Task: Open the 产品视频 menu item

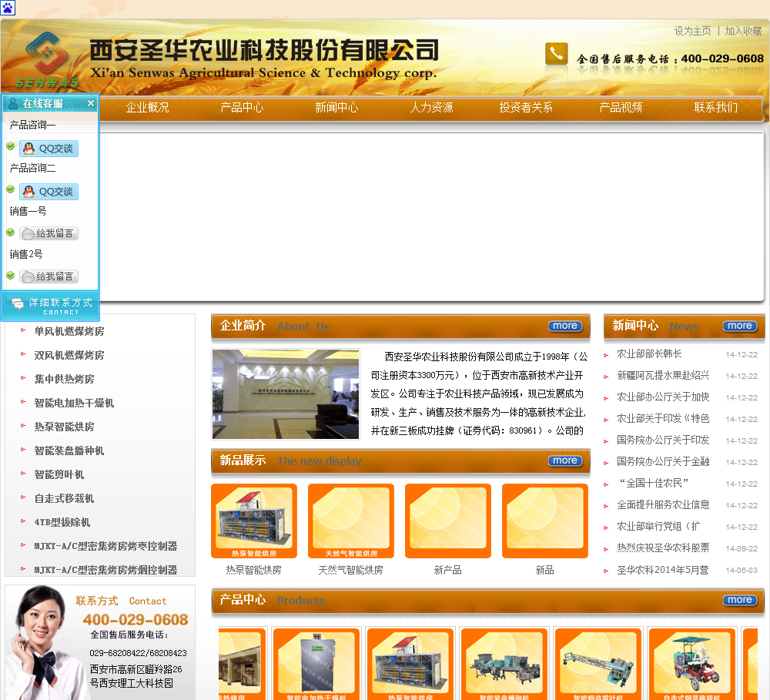Action: (621, 107)
